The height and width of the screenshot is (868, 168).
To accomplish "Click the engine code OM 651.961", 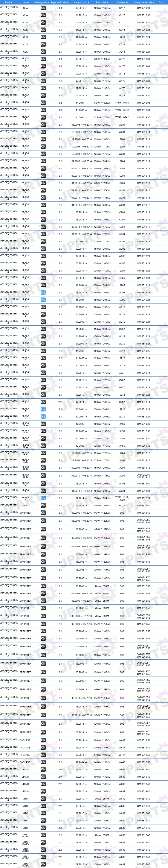I will tap(144, 491).
